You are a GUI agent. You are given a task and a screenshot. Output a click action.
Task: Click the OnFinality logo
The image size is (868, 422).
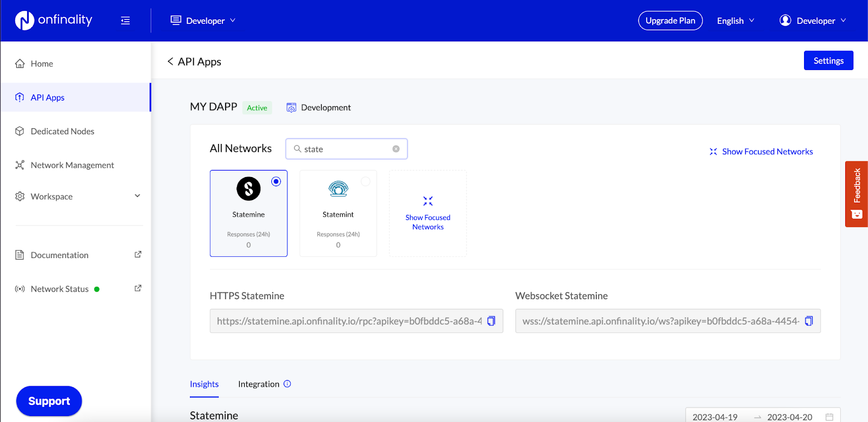[53, 20]
